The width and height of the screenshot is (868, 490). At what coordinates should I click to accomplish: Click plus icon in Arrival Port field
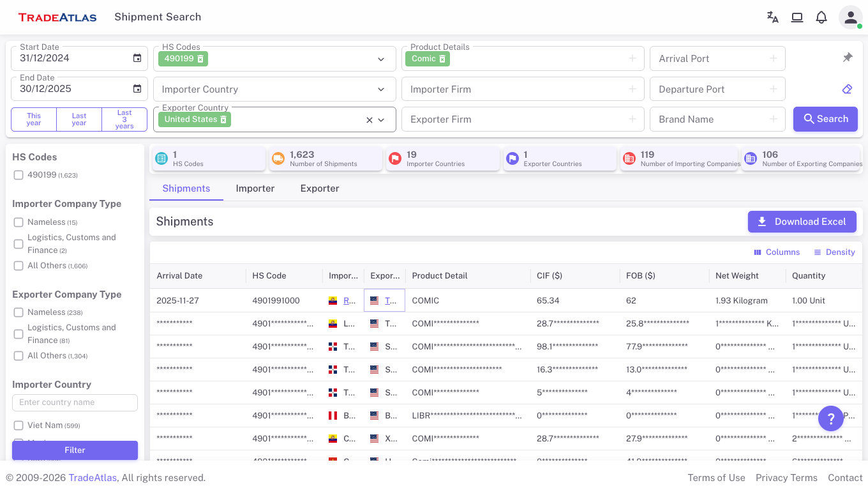(773, 58)
